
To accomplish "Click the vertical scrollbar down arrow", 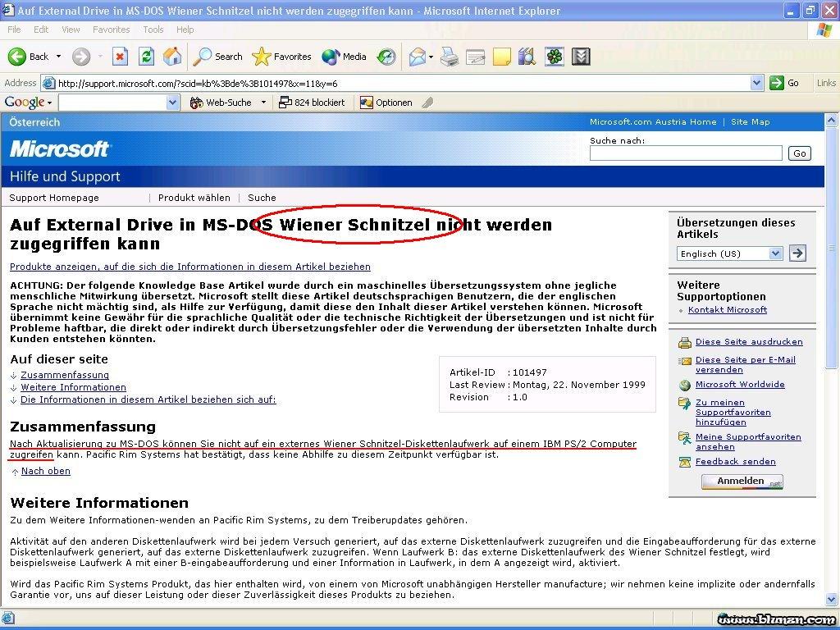I will [832, 599].
